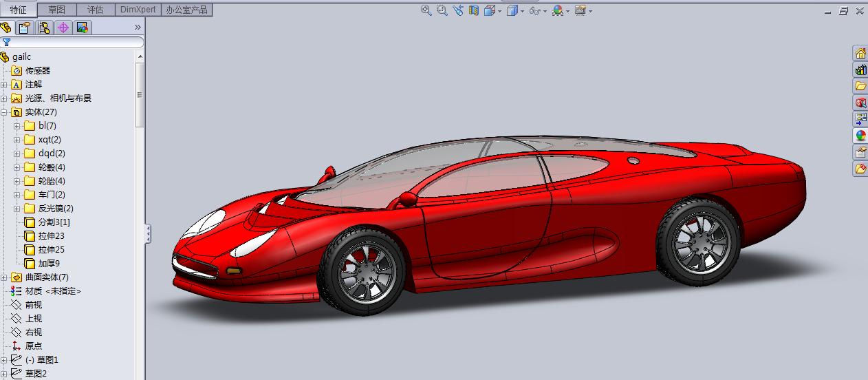Expand the 车门(2) folder
The height and width of the screenshot is (380, 868).
[x=17, y=195]
